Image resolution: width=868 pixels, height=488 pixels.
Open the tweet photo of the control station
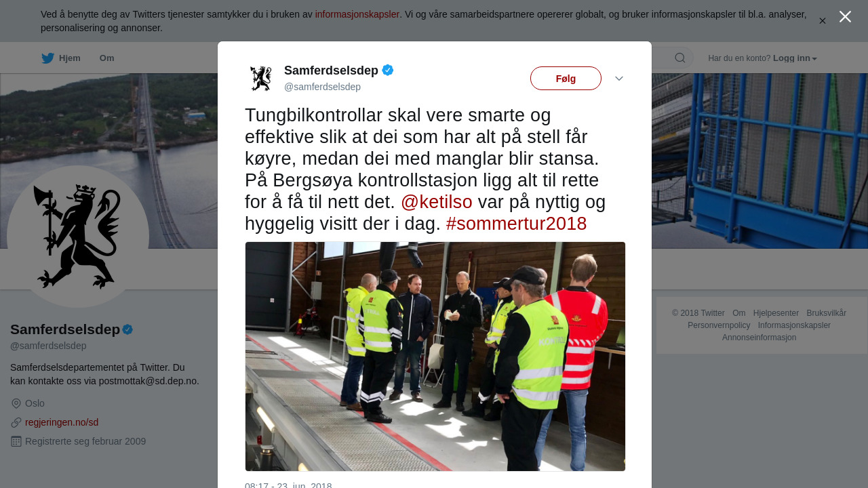[x=435, y=357]
